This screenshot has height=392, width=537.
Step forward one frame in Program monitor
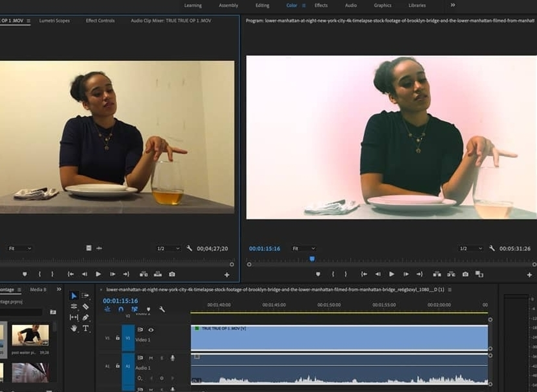[x=406, y=274]
